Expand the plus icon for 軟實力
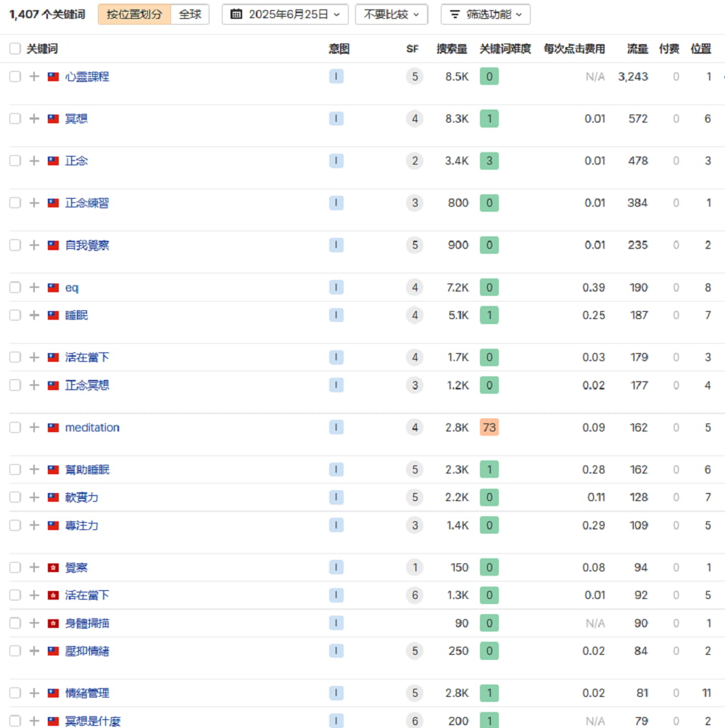 pos(34,497)
